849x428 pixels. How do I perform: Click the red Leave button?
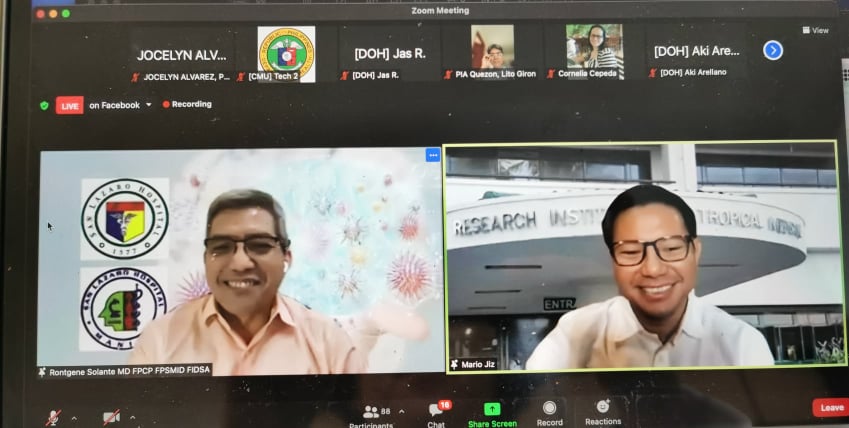point(831,407)
